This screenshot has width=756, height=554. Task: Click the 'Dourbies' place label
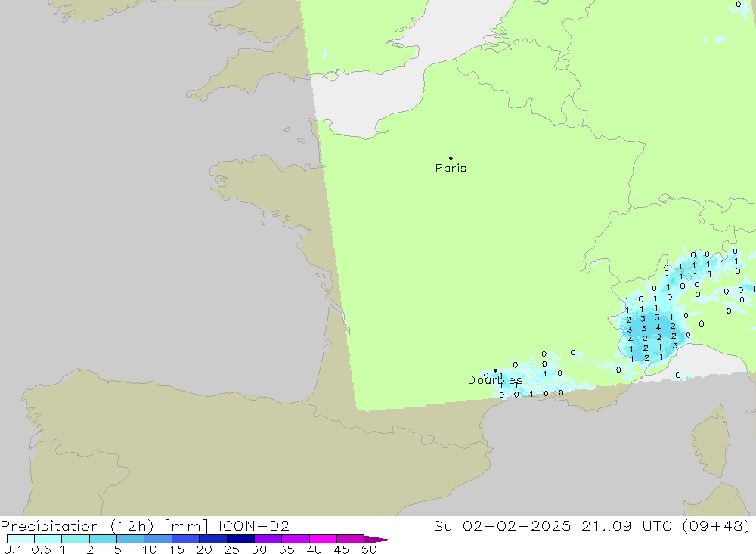pyautogui.click(x=495, y=380)
